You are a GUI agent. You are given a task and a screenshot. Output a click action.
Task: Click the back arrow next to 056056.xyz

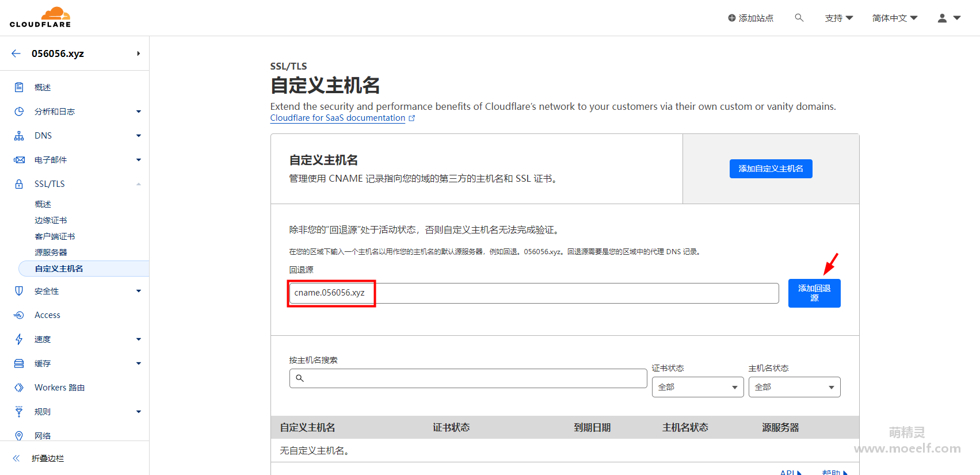coord(16,53)
